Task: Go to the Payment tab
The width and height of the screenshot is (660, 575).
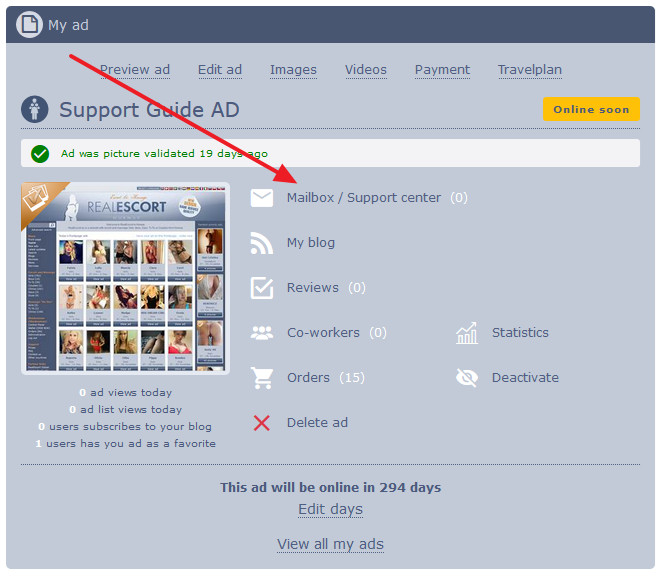Action: click(442, 69)
